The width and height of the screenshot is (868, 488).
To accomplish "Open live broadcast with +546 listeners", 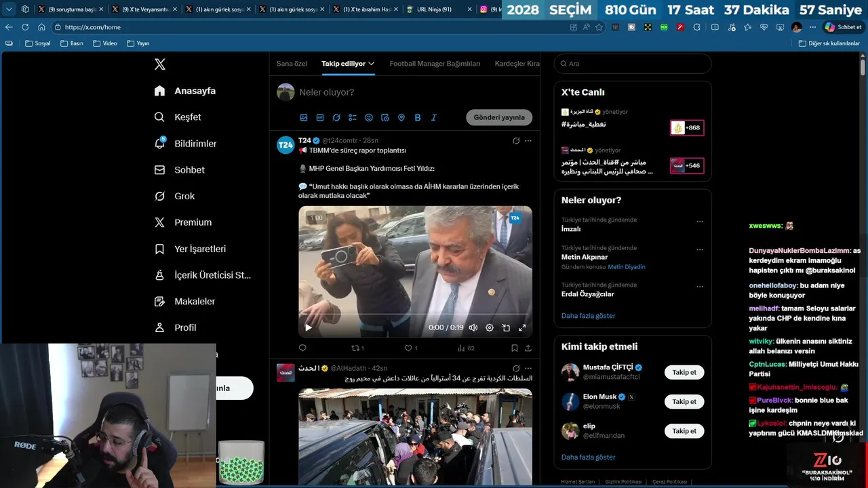I will 687,165.
